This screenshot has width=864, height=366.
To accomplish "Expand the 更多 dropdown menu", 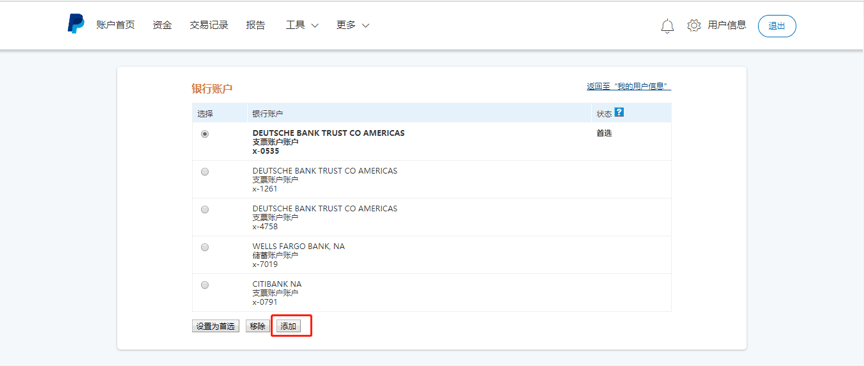I will pos(353,25).
